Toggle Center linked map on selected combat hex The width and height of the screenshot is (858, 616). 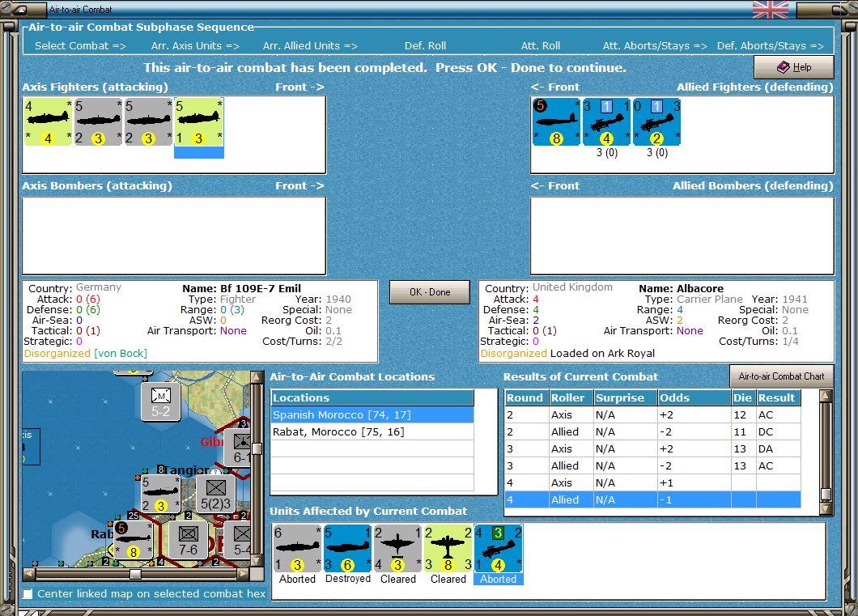pos(28,593)
